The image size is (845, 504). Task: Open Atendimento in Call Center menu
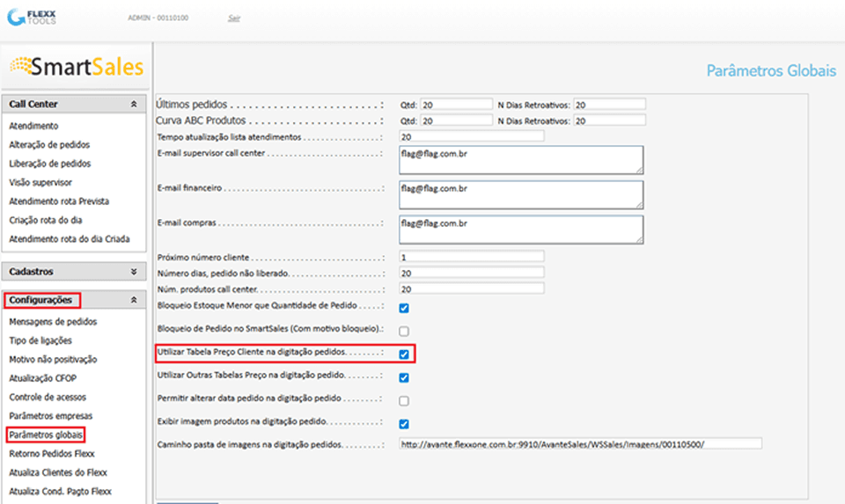(x=33, y=126)
